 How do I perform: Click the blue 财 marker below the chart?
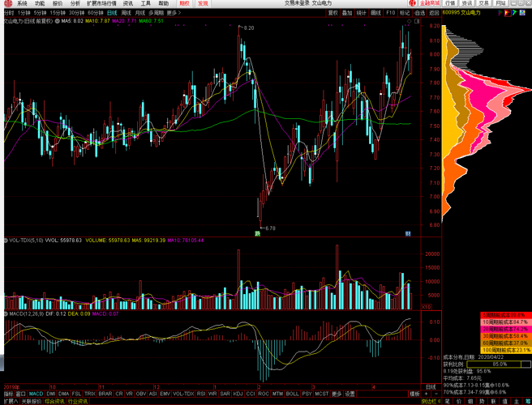[x=408, y=233]
